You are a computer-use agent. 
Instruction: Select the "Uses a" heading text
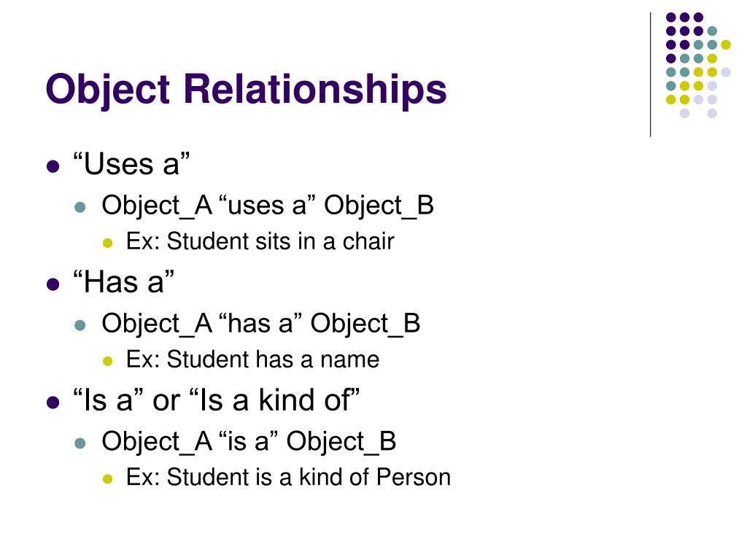coord(131,164)
